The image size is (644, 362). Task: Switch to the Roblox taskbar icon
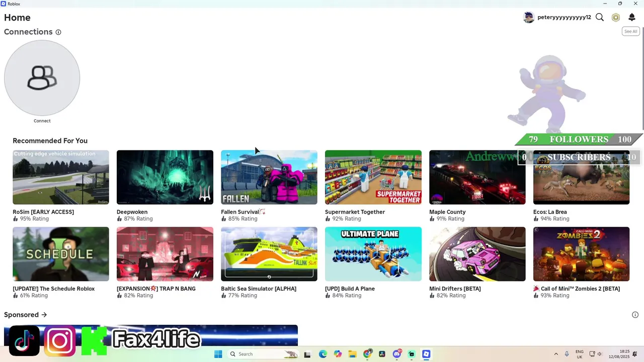pos(426,354)
